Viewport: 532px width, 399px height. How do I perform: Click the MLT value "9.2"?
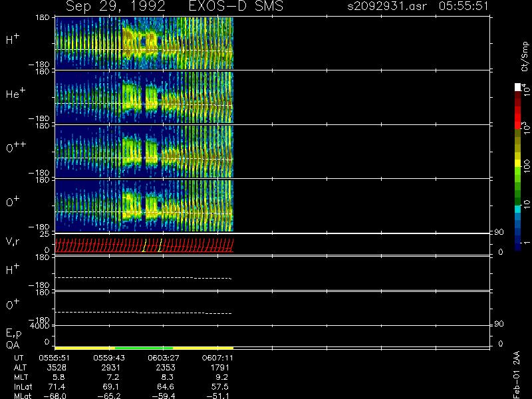pyautogui.click(x=222, y=377)
